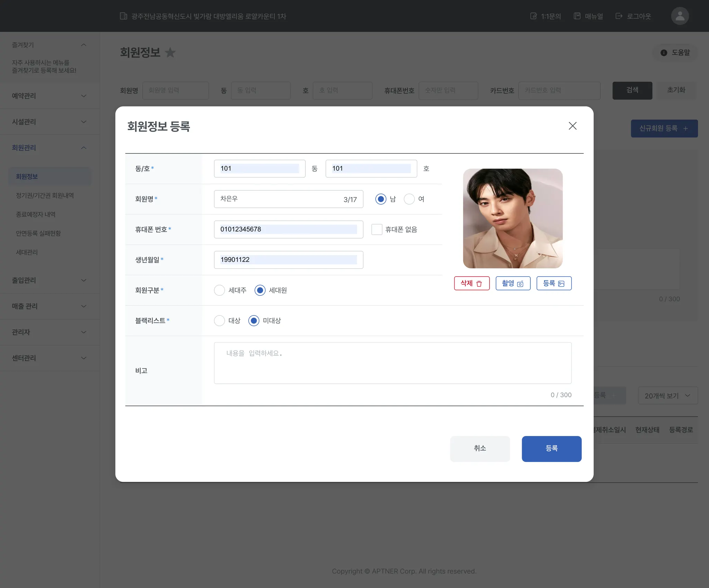Click the 삭제 trash photo button

click(472, 283)
